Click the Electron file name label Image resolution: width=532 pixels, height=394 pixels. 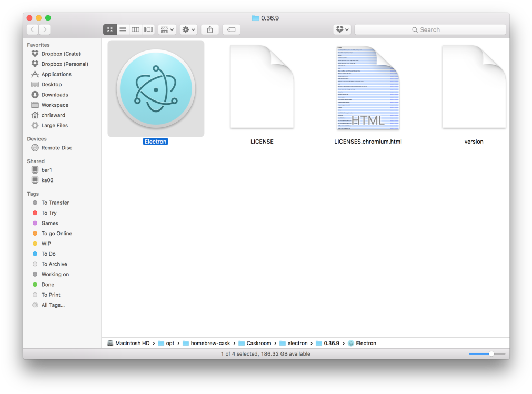155,142
